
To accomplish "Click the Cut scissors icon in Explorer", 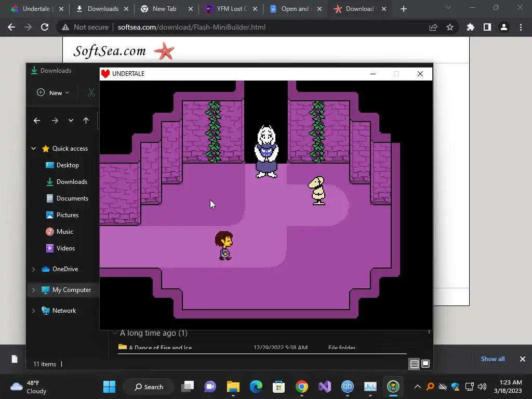I will click(91, 92).
